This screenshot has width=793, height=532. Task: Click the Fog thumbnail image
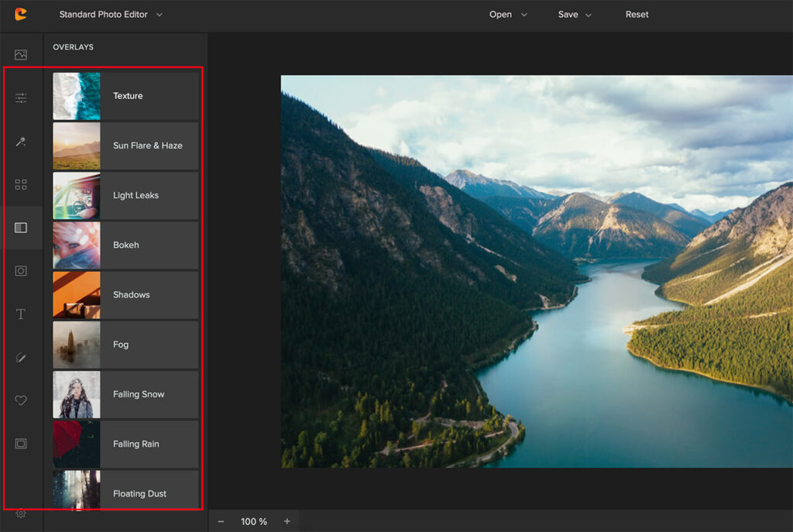coord(77,345)
